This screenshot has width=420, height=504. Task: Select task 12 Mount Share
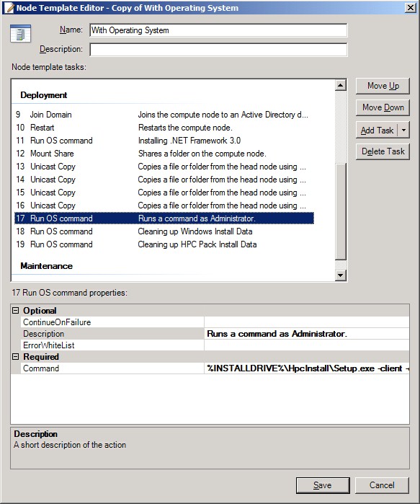164,154
